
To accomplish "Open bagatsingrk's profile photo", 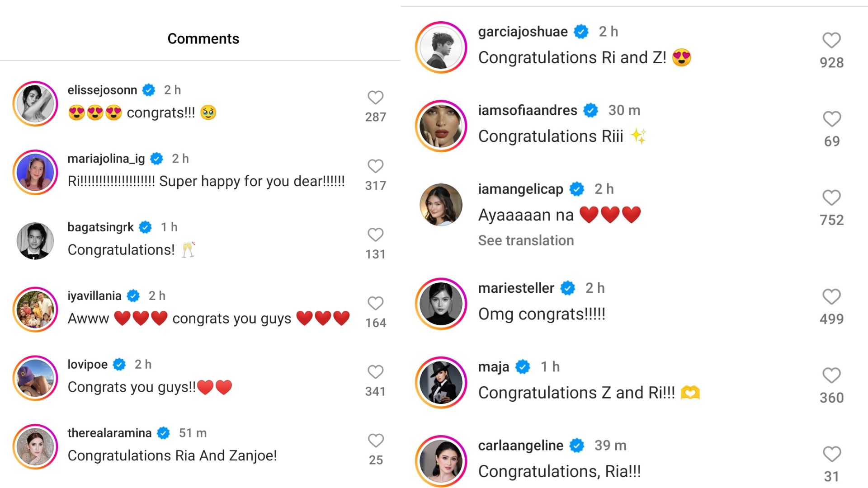I will tap(35, 241).
